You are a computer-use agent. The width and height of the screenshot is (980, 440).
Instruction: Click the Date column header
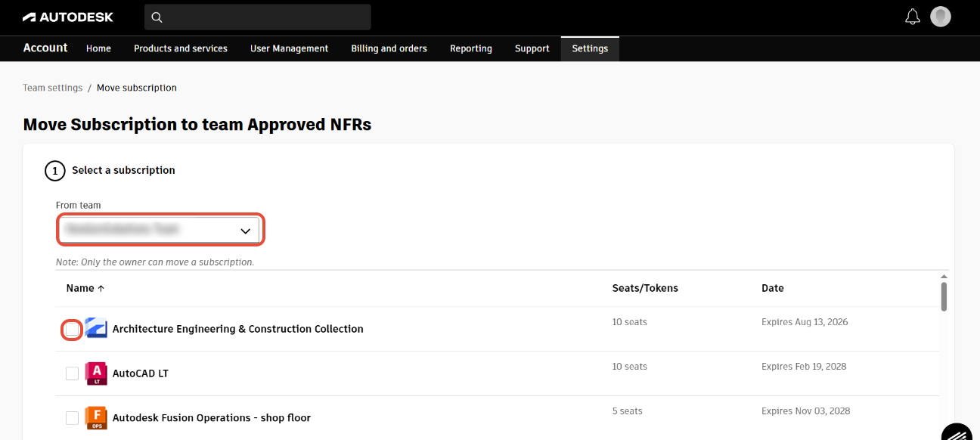(773, 288)
